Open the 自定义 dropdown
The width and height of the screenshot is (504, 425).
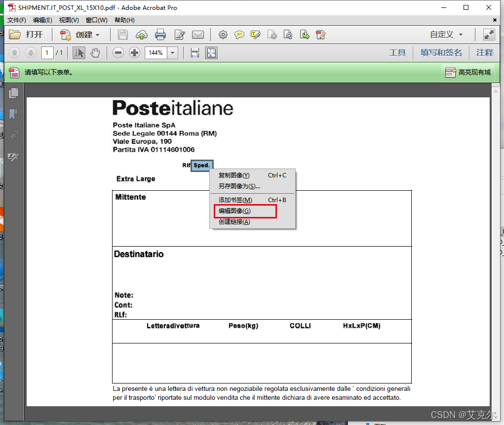[446, 35]
